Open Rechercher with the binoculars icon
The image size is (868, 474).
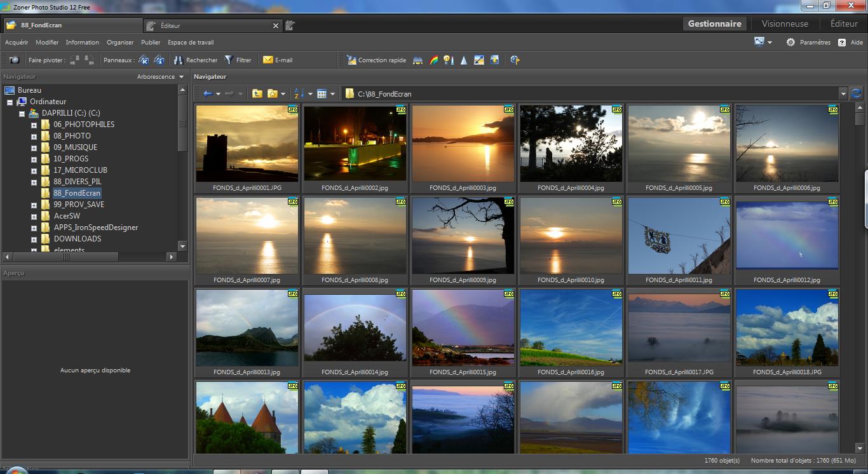(179, 60)
